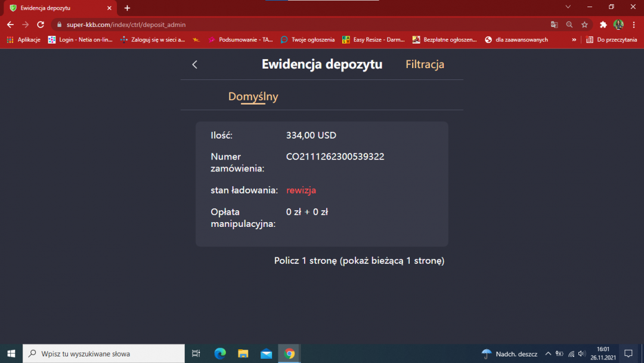Reload the deposit page
The height and width of the screenshot is (363, 644).
(40, 25)
